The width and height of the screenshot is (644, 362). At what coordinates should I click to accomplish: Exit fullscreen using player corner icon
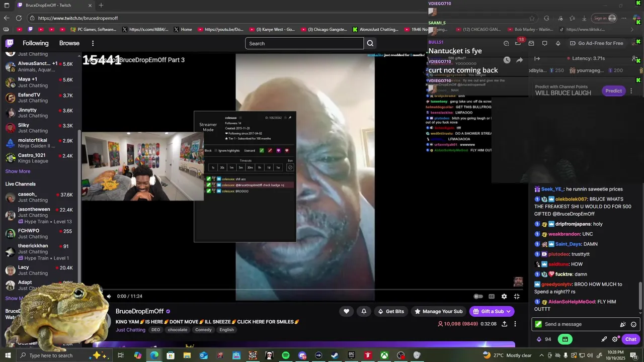(x=517, y=297)
